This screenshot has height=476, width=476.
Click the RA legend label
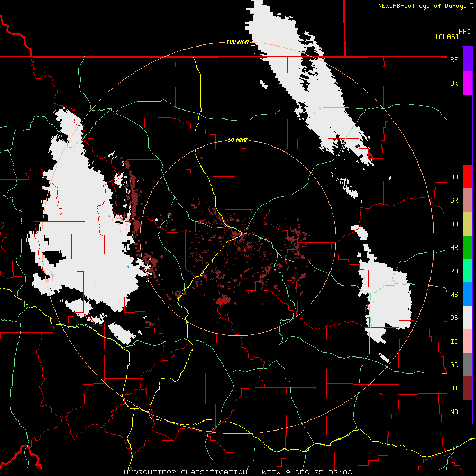pos(454,271)
